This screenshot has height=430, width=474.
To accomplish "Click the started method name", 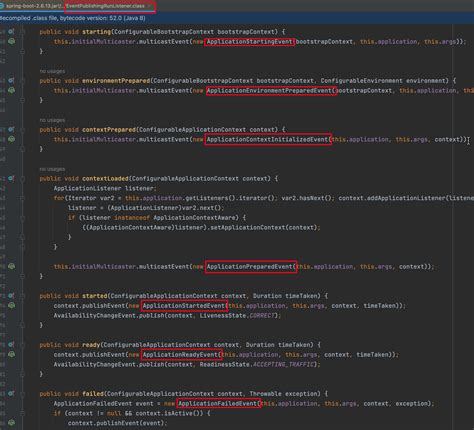I will click(x=95, y=296).
